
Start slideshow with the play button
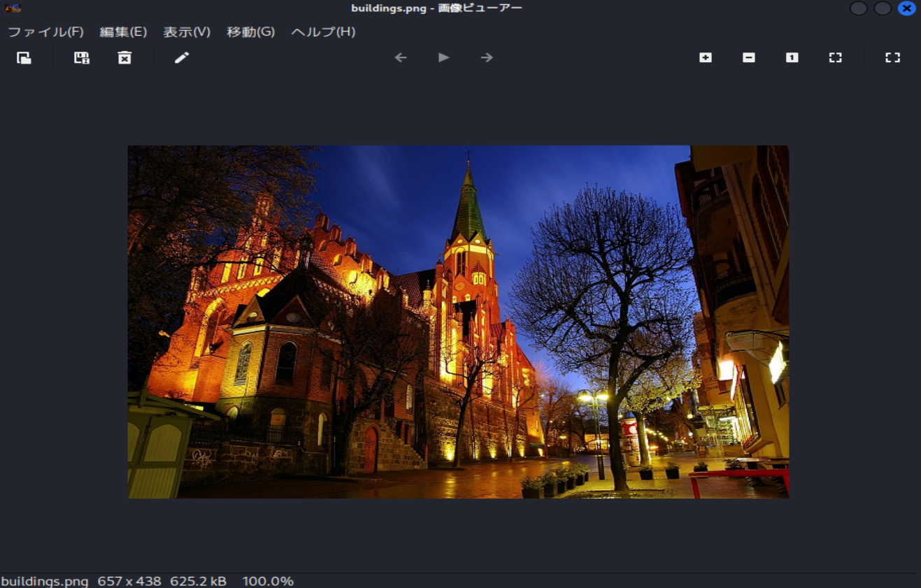(x=444, y=58)
